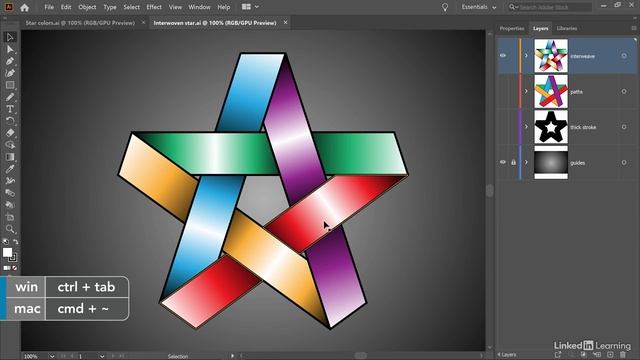Switch to Star colors.ai document tab
This screenshot has height=360, width=640.
[x=80, y=23]
